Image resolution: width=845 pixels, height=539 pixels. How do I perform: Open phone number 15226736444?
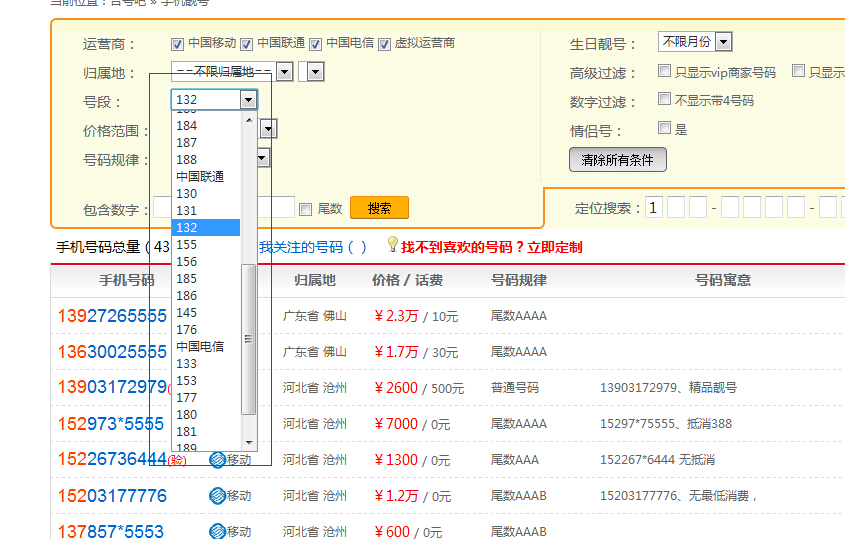112,459
